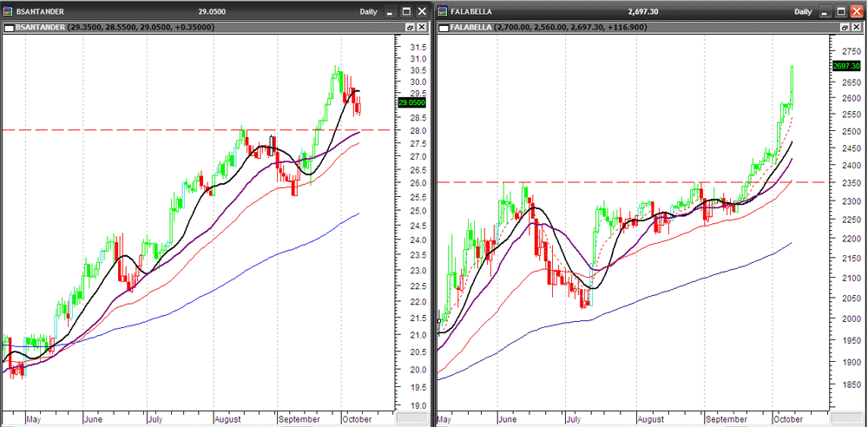Screen dimensions: 868x427
Task: Click the 22.0 price axis label
Action: [418, 302]
